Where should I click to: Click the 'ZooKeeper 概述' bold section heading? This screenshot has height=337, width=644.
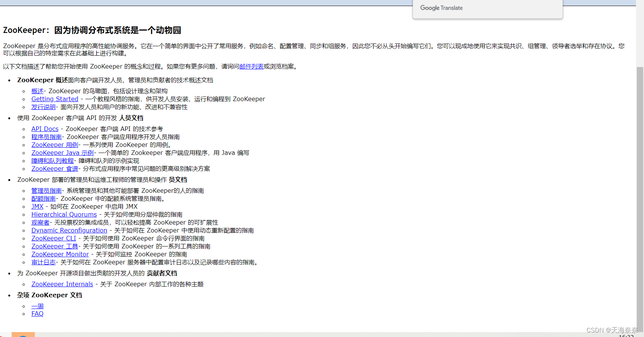point(42,80)
